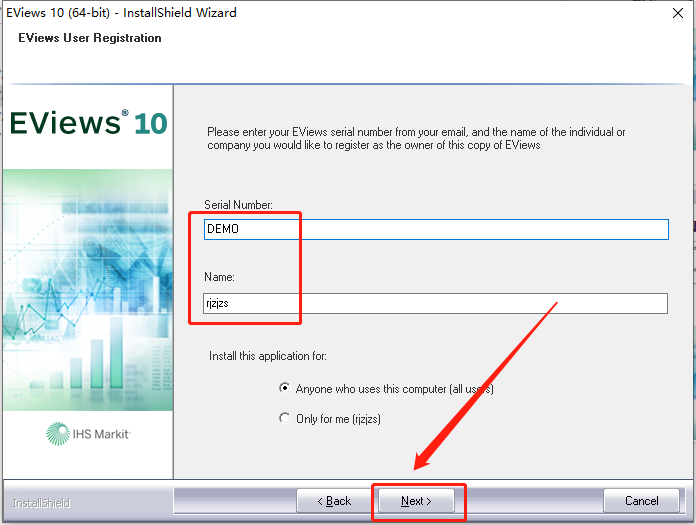Click the Serial Number label
Viewport: 696px width, 525px height.
[238, 205]
